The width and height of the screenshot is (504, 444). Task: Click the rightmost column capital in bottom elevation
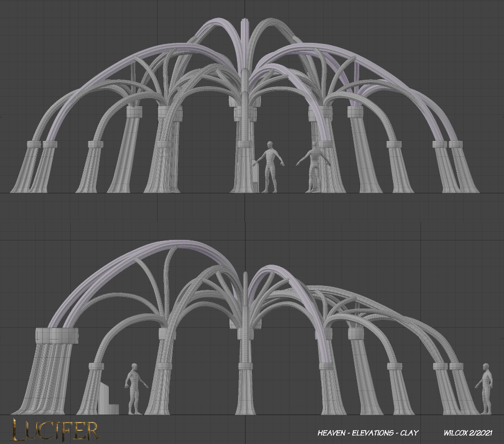coord(456,366)
